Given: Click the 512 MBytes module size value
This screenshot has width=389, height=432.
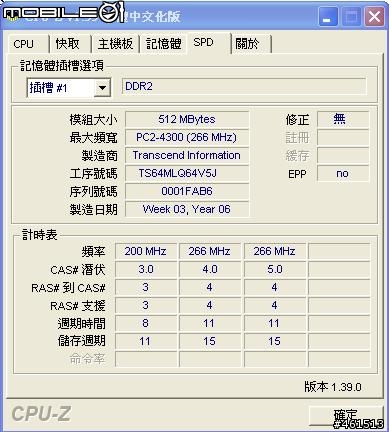Looking at the screenshot, I should 187,119.
